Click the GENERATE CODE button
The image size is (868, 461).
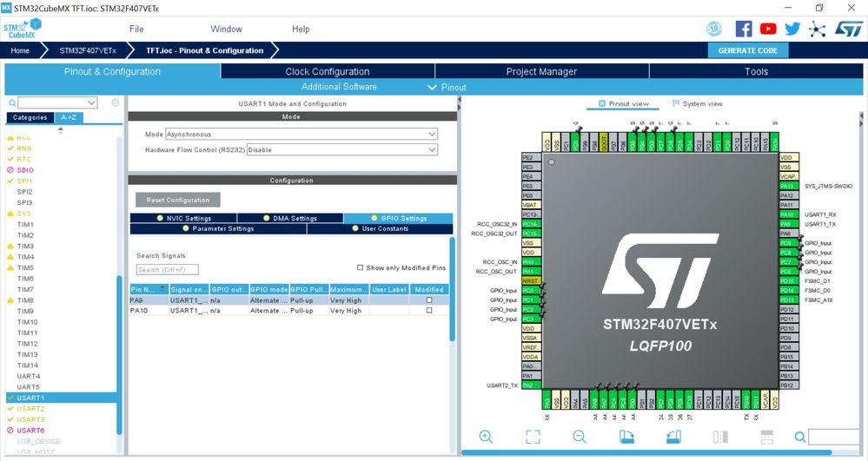pyautogui.click(x=748, y=50)
